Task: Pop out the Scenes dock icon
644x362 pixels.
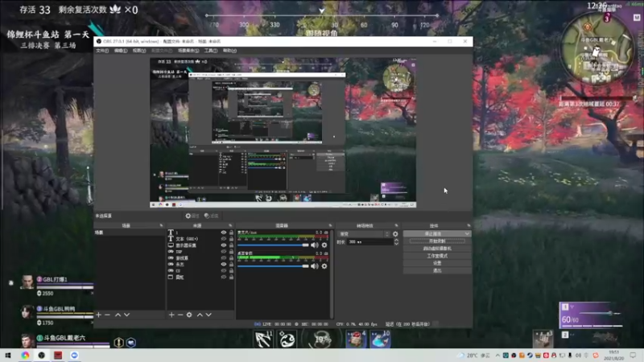Action: [x=161, y=225]
